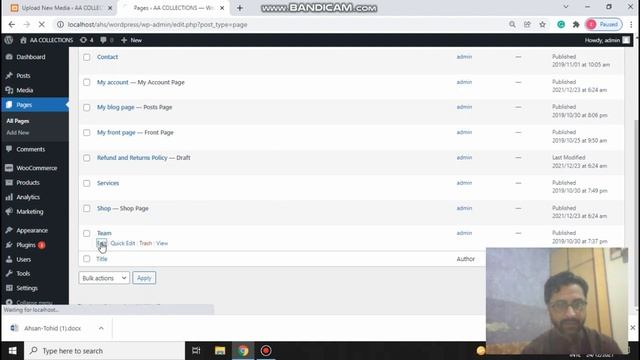Open the Services page link
The width and height of the screenshot is (640, 360).
[108, 183]
